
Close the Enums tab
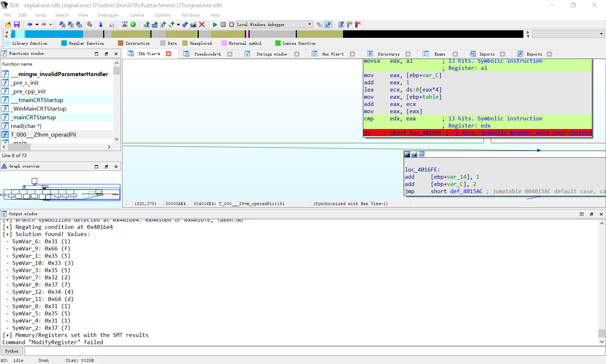pos(455,54)
